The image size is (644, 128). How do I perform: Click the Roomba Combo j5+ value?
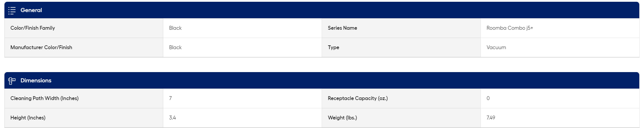point(510,28)
